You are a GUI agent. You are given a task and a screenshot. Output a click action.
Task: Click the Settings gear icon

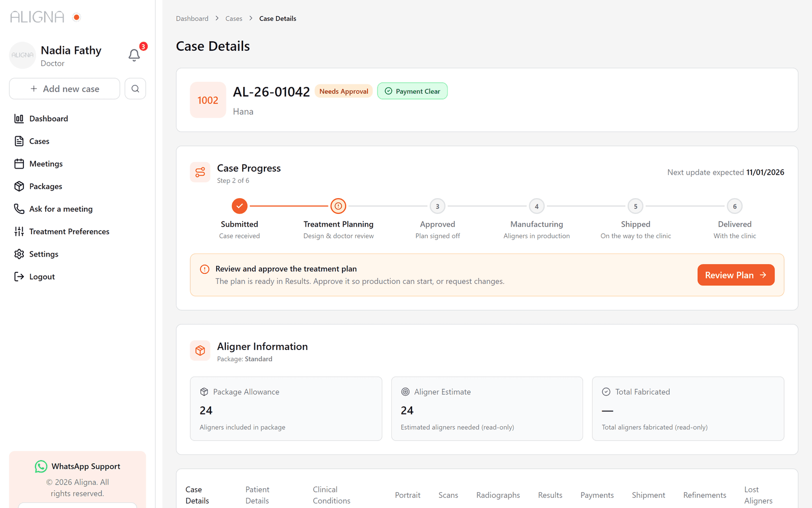pos(19,254)
